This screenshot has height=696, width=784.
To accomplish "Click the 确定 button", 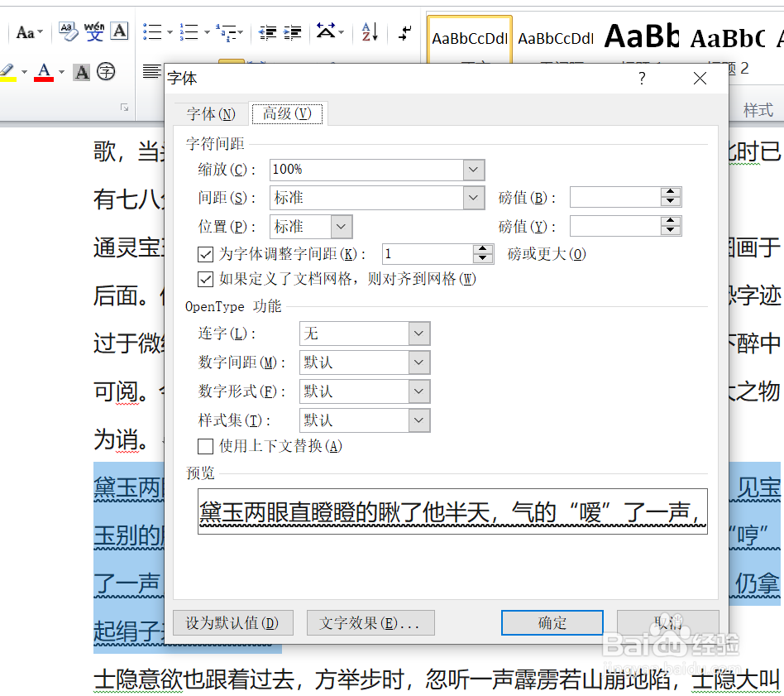I will (x=552, y=622).
